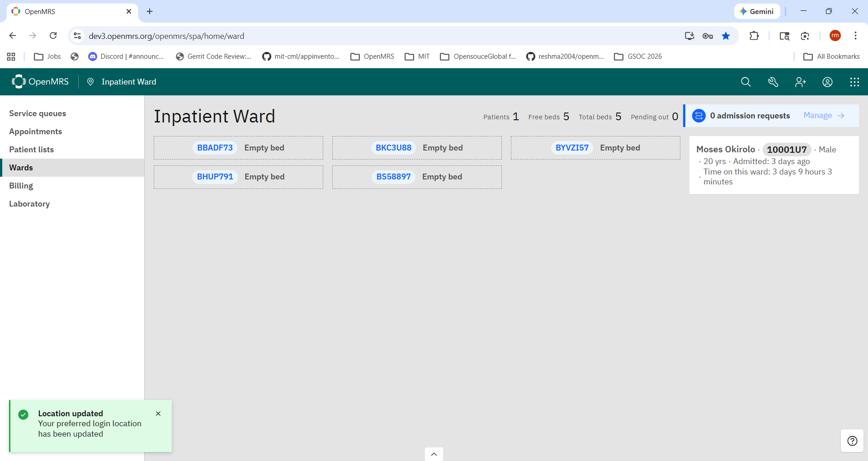Screen dimensions: 868x461
Task: Click the help question mark icon
Action: point(852,441)
